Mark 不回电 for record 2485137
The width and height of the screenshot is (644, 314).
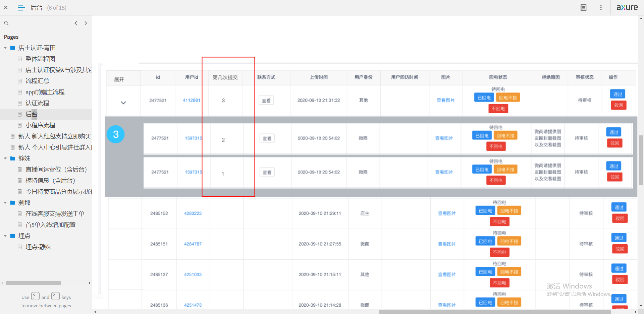[499, 283]
